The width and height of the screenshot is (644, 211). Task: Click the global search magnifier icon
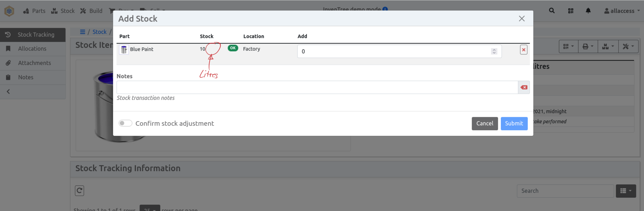pos(552,11)
